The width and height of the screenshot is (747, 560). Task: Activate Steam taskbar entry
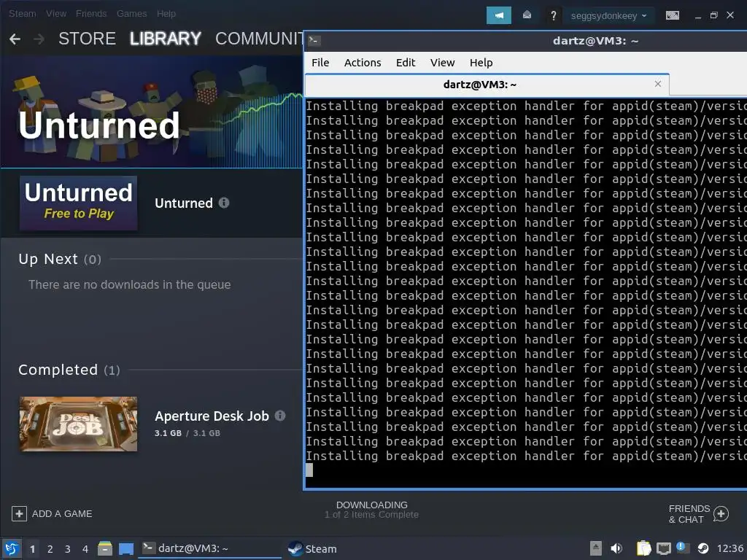(x=312, y=548)
